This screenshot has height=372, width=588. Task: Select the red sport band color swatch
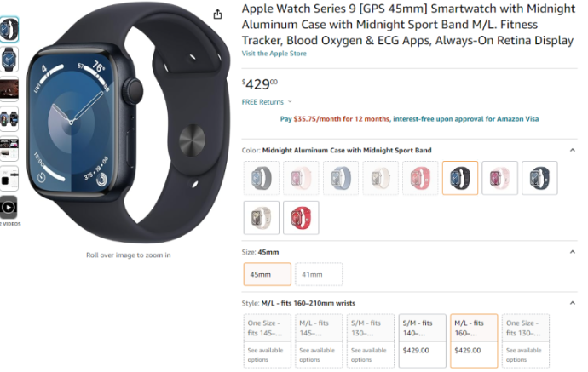[301, 218]
